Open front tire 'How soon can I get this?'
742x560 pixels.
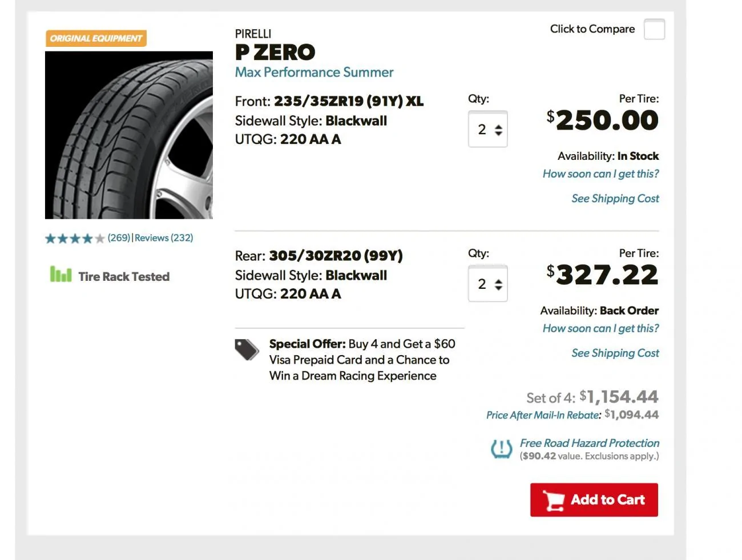pyautogui.click(x=601, y=174)
